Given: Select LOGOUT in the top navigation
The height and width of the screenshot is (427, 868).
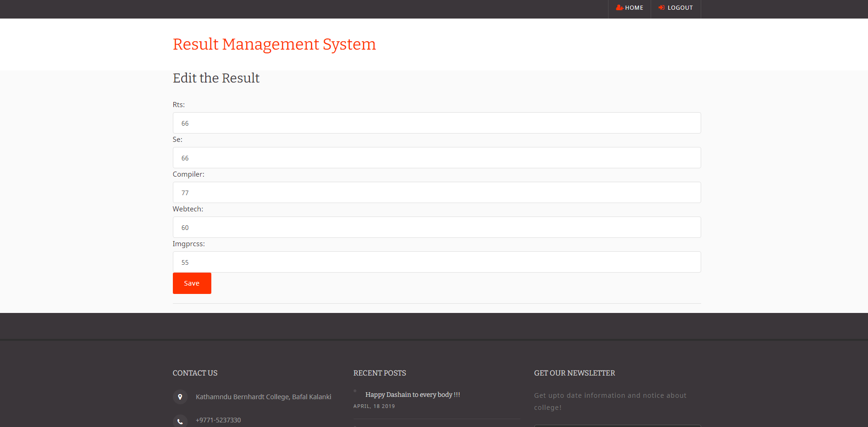Looking at the screenshot, I should (676, 8).
